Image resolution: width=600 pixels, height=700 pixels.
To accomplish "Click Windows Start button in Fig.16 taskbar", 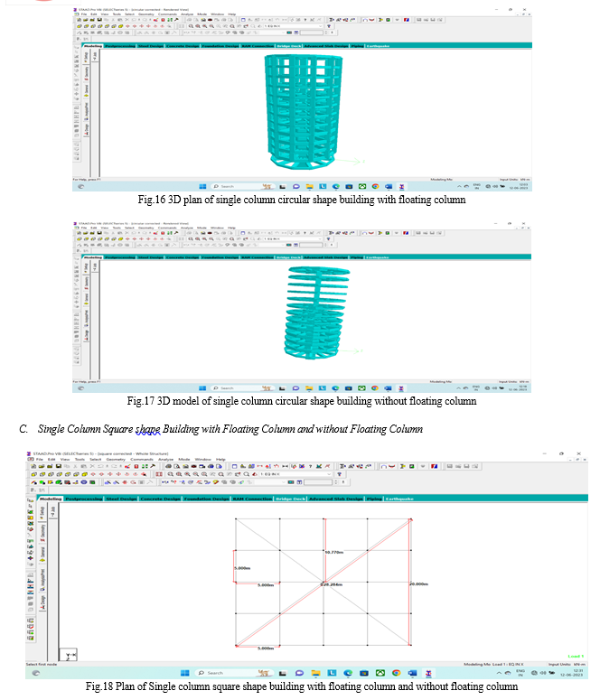I will coord(202,186).
